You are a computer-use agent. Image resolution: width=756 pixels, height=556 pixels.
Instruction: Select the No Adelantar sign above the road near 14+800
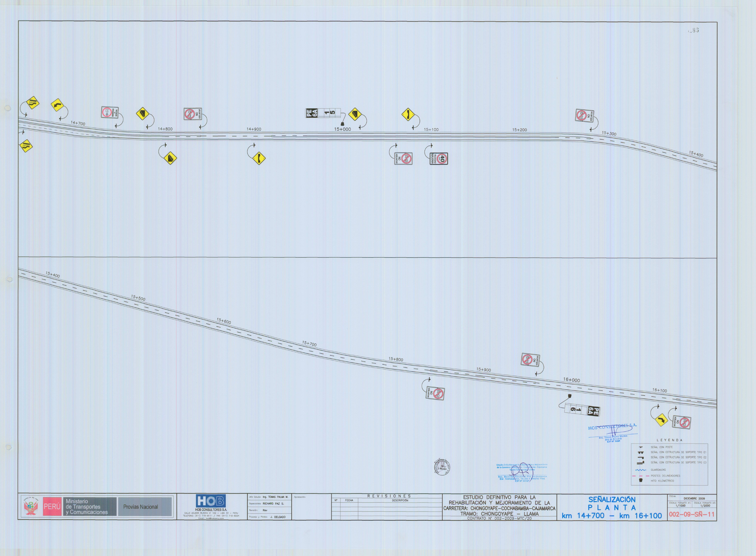pyautogui.click(x=193, y=114)
